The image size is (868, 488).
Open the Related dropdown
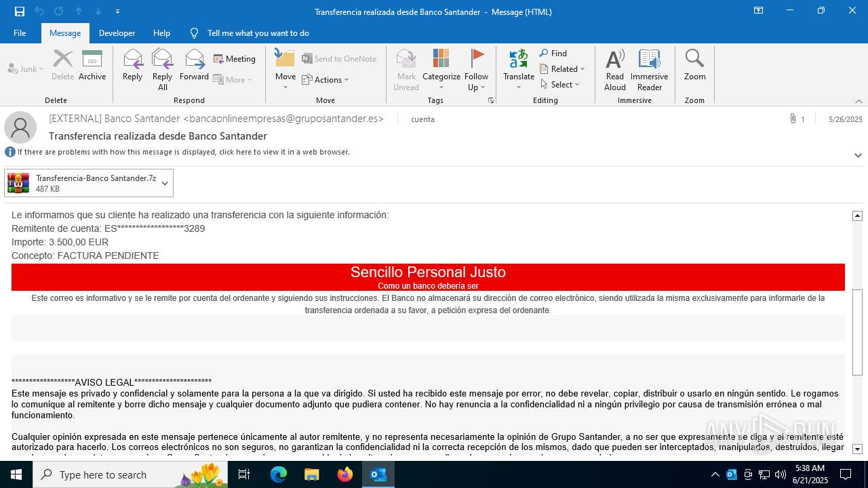(x=562, y=69)
